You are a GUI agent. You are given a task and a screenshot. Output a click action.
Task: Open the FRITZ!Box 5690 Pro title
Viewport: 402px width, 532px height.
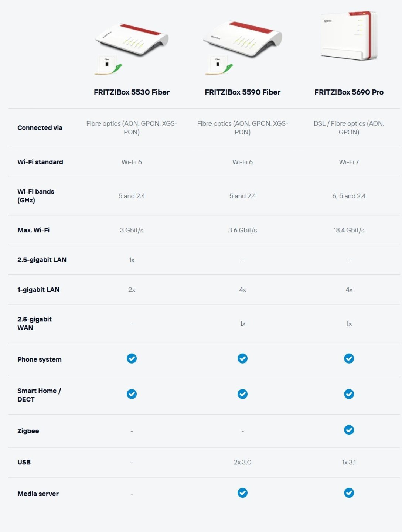349,92
